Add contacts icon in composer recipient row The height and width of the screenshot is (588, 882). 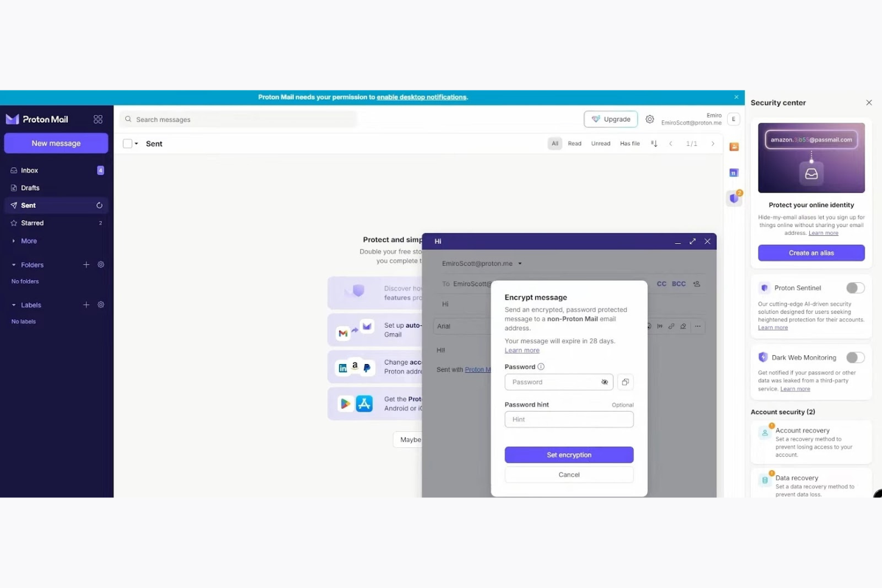(697, 284)
